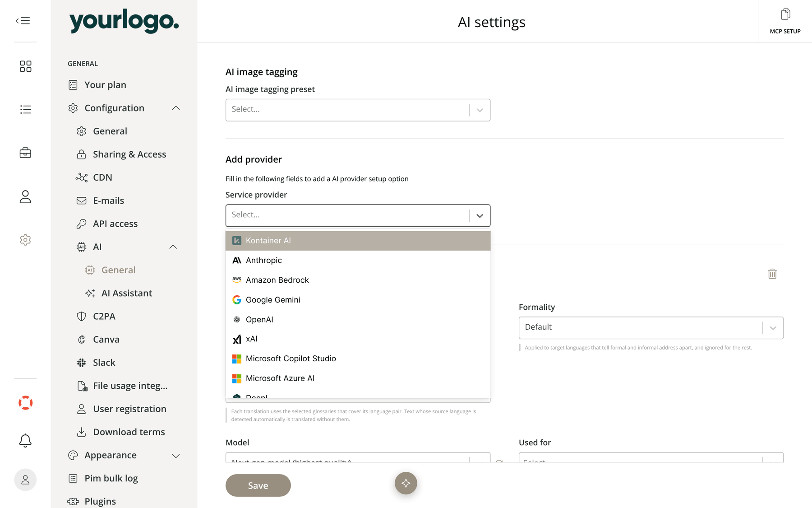Select OpenAI provider option
Image resolution: width=812 pixels, height=508 pixels.
[358, 319]
